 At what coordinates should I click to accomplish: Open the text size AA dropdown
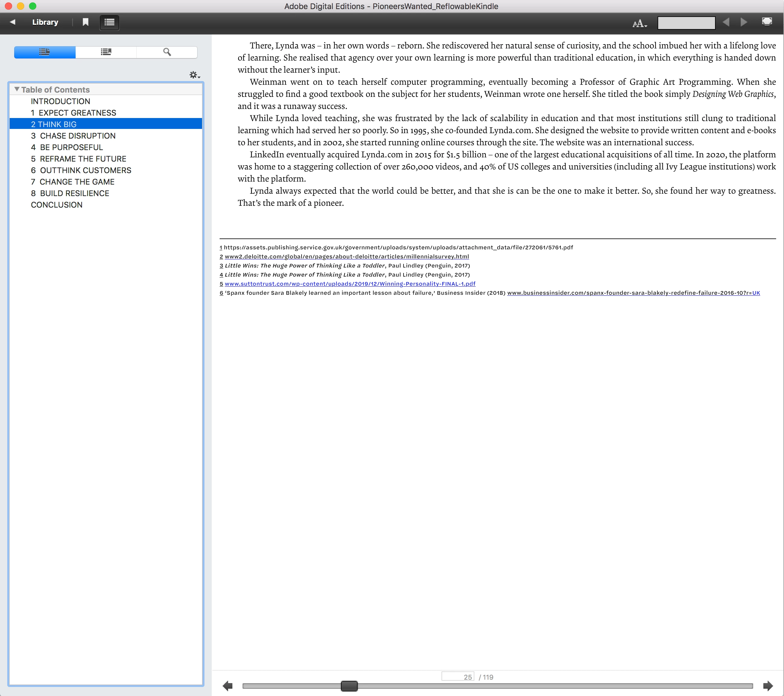639,24
